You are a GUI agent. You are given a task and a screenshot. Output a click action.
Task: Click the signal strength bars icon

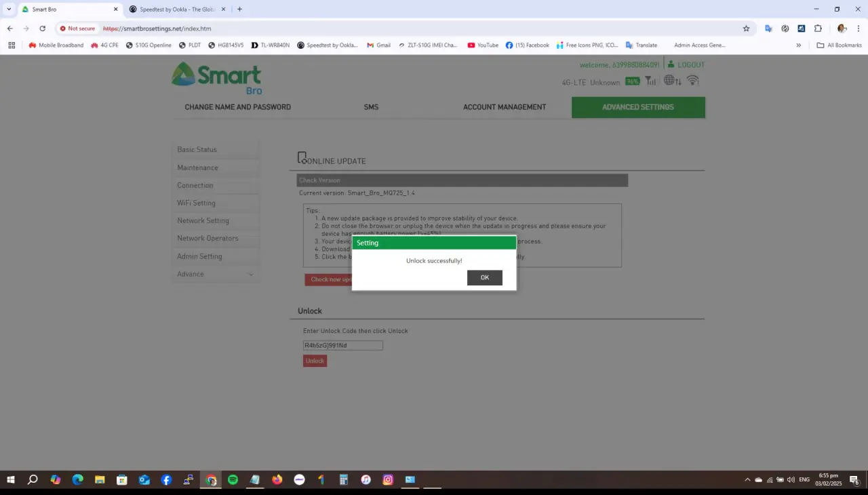click(x=650, y=81)
